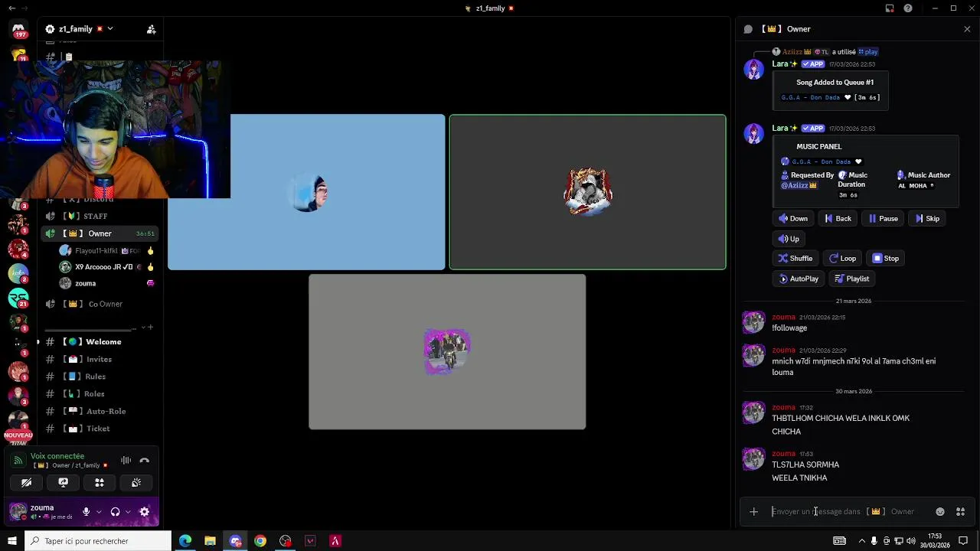Pause the music in Music Panel
This screenshot has height=551, width=980.
pos(883,219)
